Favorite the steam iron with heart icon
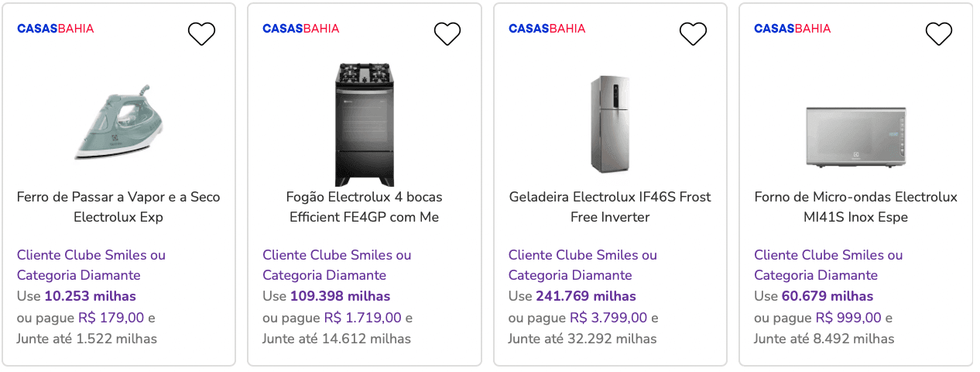 pos(201,33)
